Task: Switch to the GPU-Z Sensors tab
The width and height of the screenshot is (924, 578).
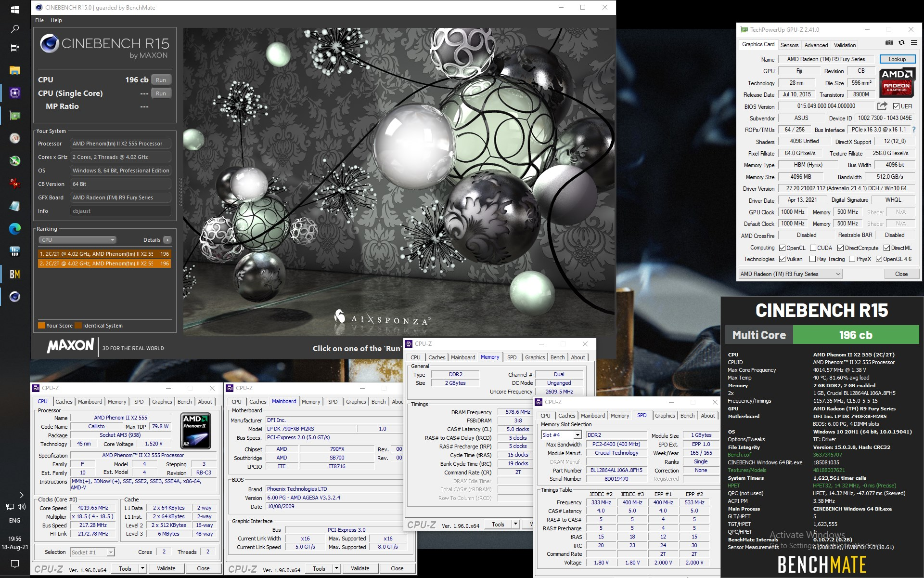Action: tap(789, 45)
